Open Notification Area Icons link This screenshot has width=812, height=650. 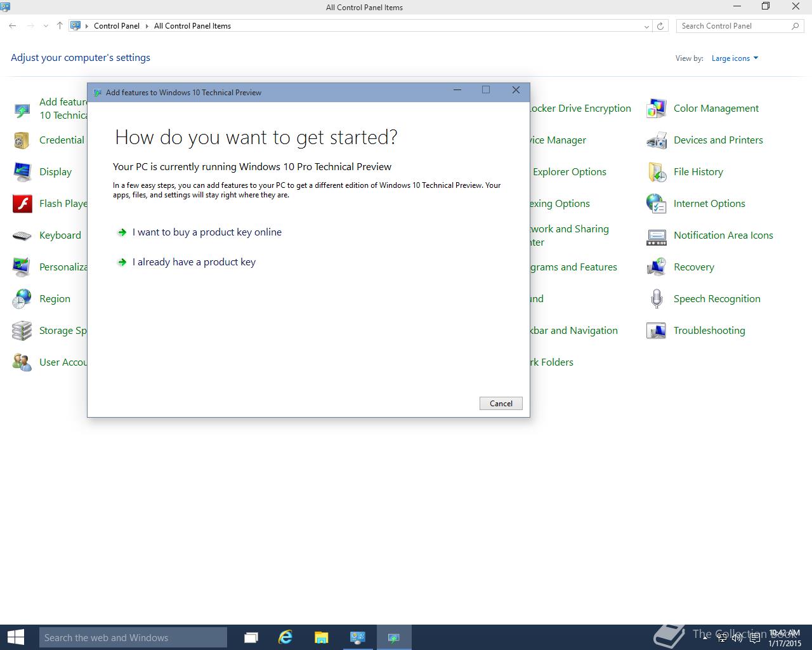[723, 235]
